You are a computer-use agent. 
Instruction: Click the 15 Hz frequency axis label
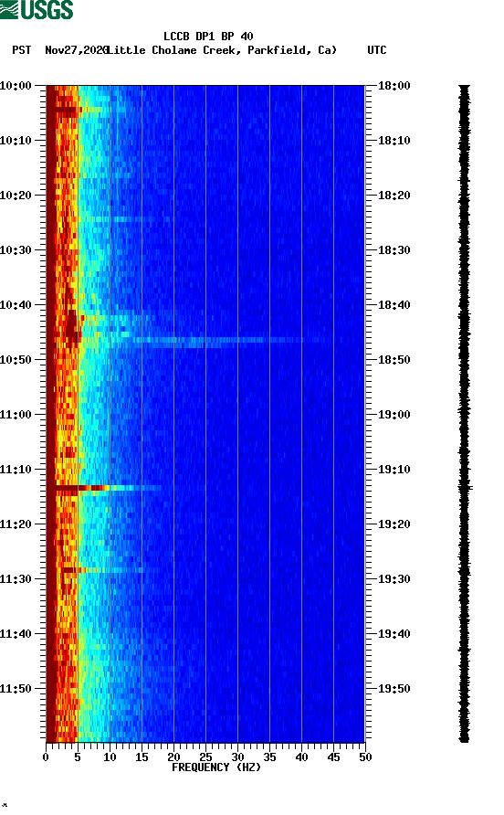(x=142, y=757)
